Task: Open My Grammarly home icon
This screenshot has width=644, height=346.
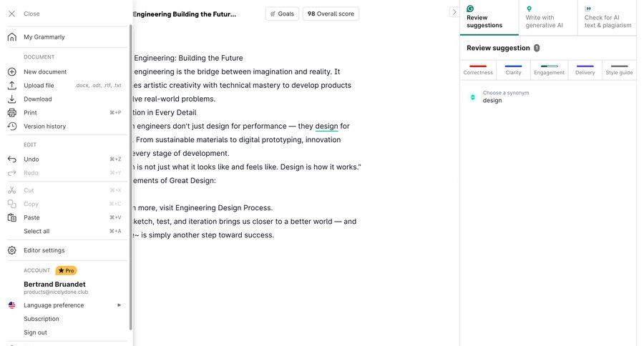Action: click(x=12, y=37)
